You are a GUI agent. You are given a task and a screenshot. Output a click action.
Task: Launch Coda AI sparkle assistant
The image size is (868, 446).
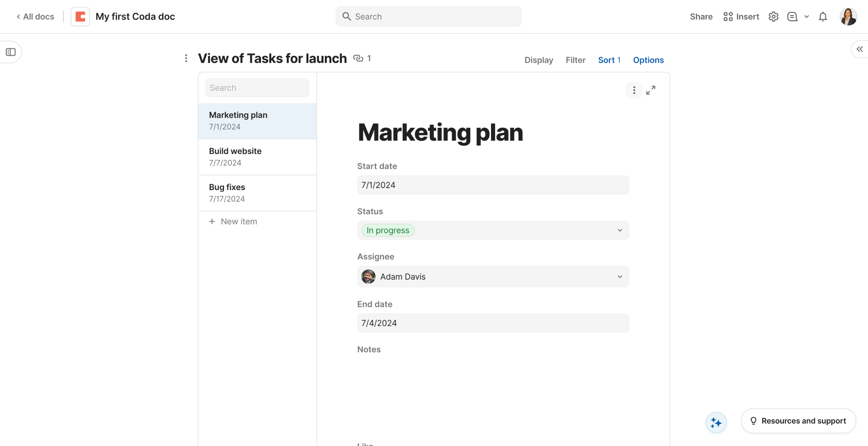(716, 423)
